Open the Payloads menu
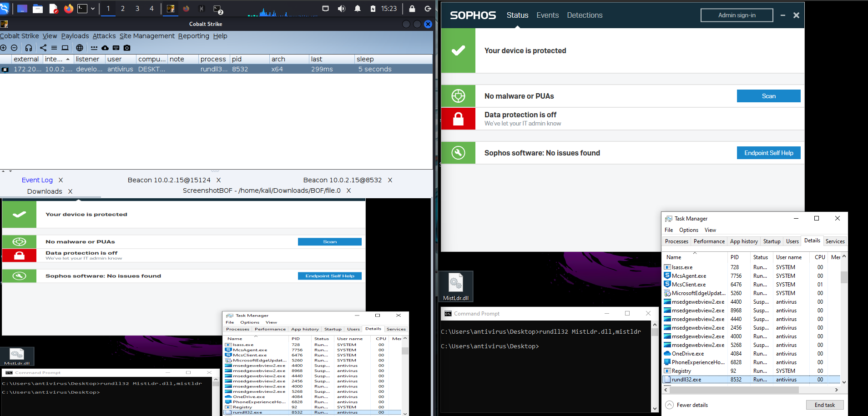 click(x=75, y=36)
